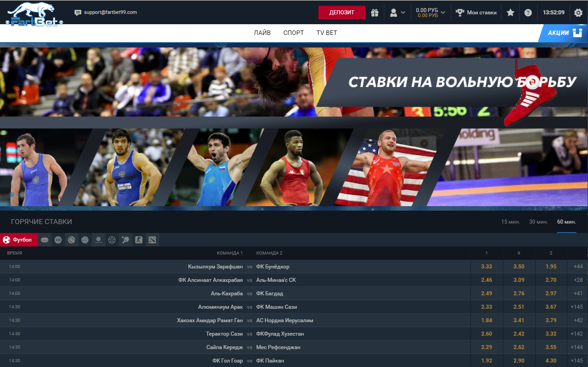Expand the user account dropdown
588x367 pixels.
pyautogui.click(x=397, y=13)
